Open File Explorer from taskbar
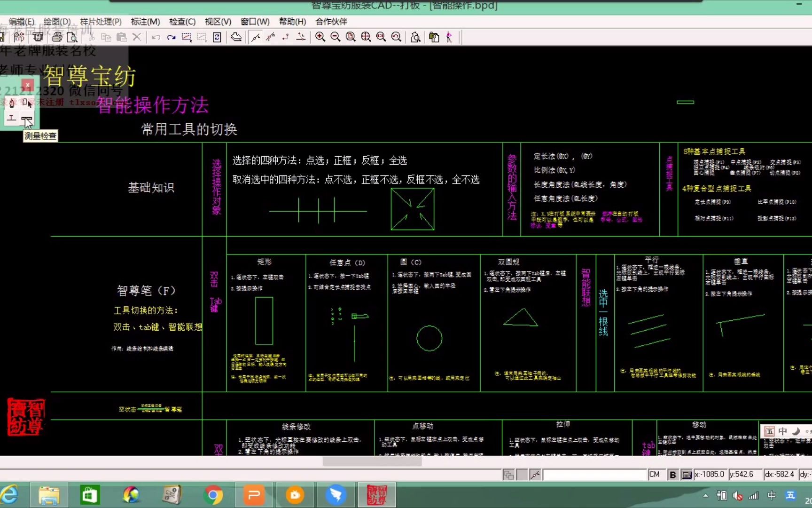The image size is (812, 508). [49, 495]
